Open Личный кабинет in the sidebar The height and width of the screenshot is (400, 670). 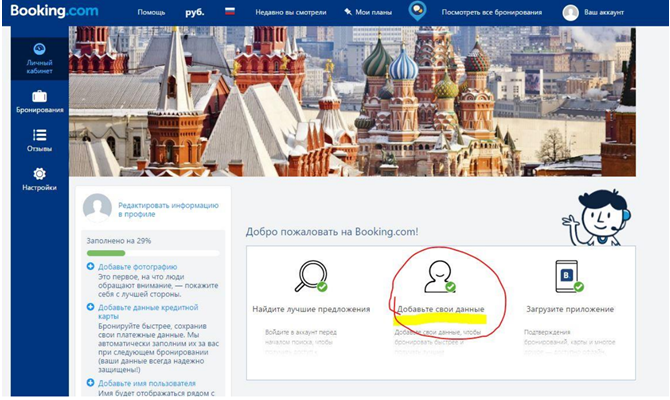coord(39,57)
